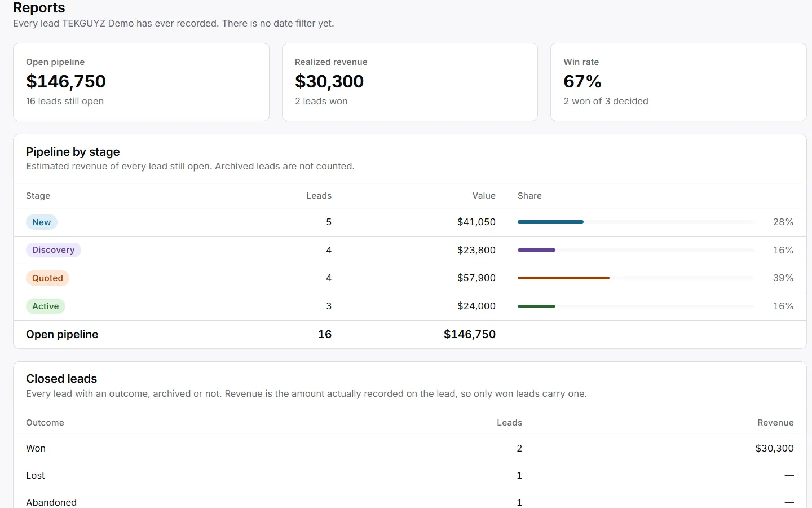Click the total $146,750 in pipeline table
The height and width of the screenshot is (508, 812).
pyautogui.click(x=470, y=335)
